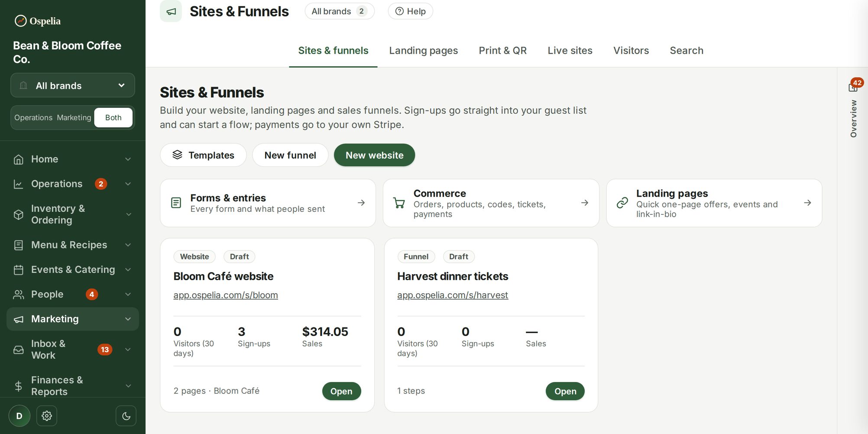Click the Draft tag on Harvest dinner tickets
Image resolution: width=868 pixels, height=434 pixels.
coord(459,256)
